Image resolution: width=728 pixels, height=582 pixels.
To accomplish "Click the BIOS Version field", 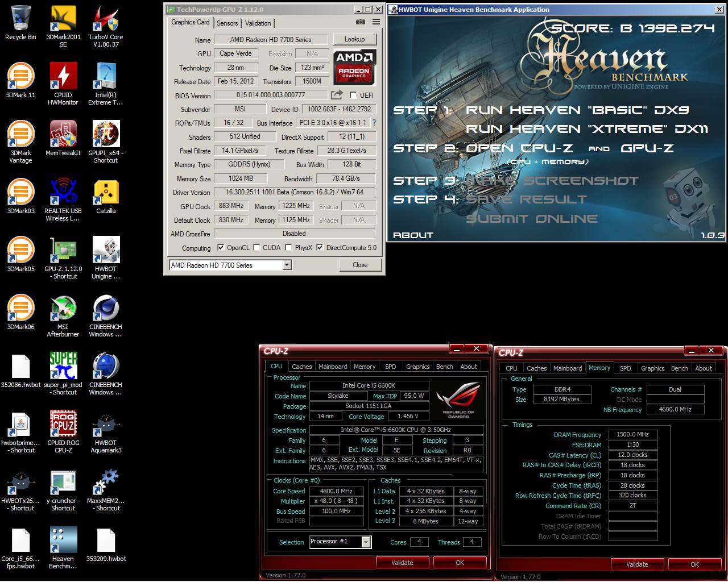I will pyautogui.click(x=271, y=95).
